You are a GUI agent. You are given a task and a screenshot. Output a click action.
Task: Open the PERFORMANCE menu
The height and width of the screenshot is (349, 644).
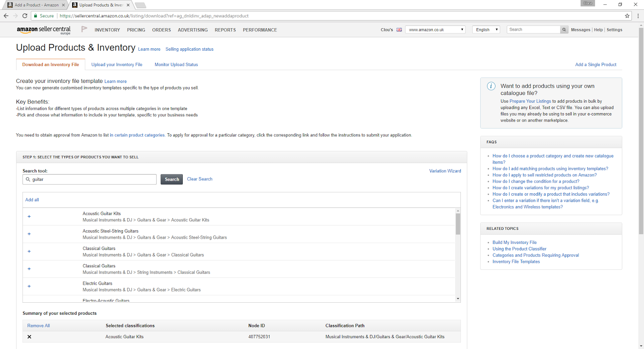coord(260,30)
